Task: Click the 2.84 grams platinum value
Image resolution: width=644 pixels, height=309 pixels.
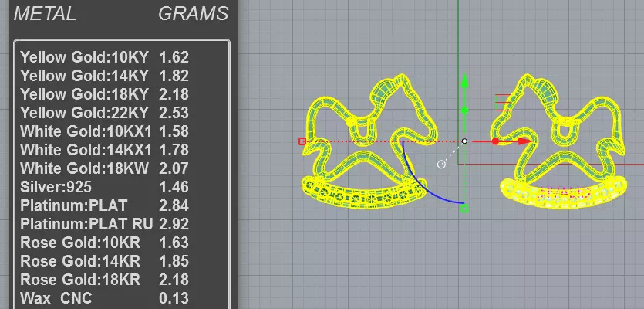Action: [174, 205]
